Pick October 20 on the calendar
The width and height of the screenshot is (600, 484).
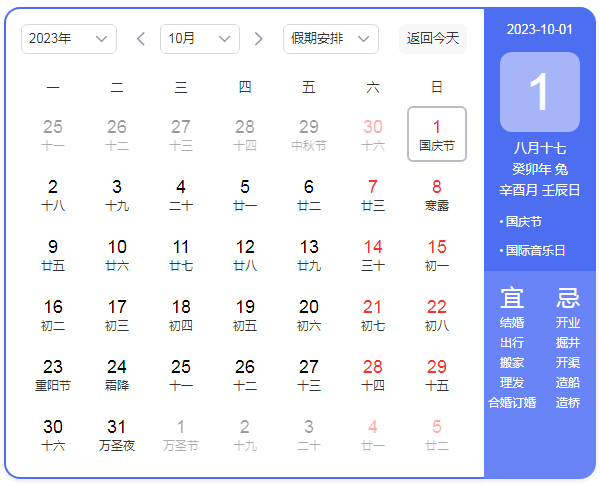309,315
